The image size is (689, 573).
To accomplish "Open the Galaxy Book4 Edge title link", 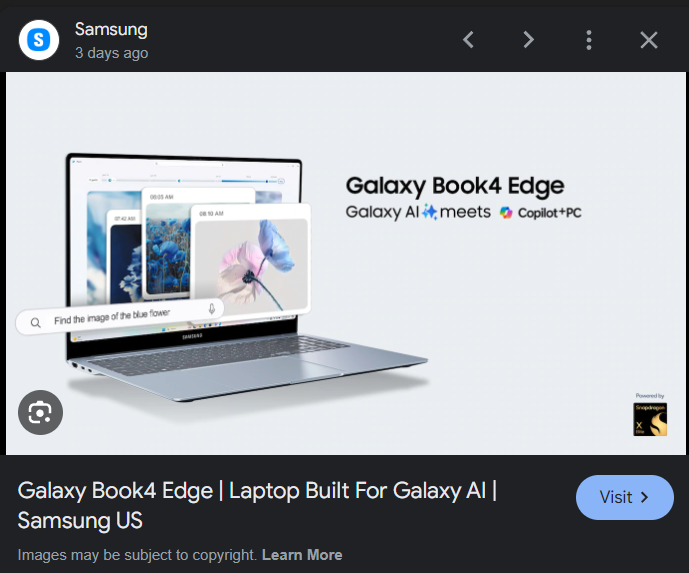I will pos(257,505).
